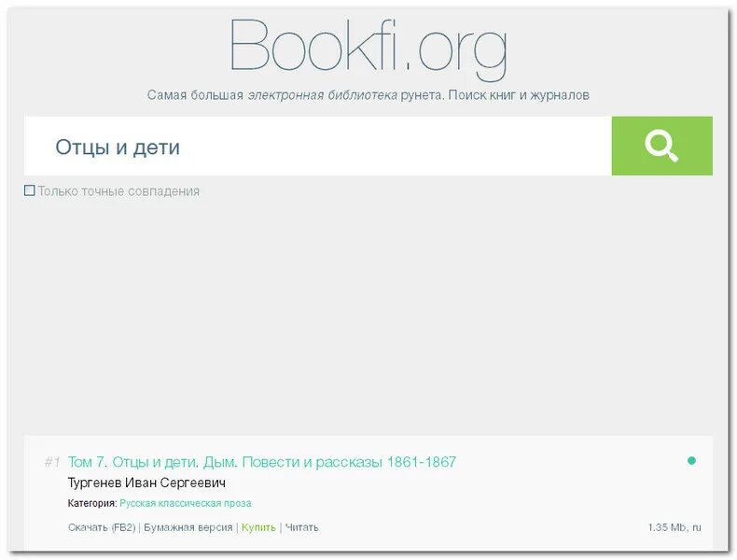The height and width of the screenshot is (560, 737).
Task: Click the tagline 'Самая большая электронная библиотека'
Action: tap(272, 95)
